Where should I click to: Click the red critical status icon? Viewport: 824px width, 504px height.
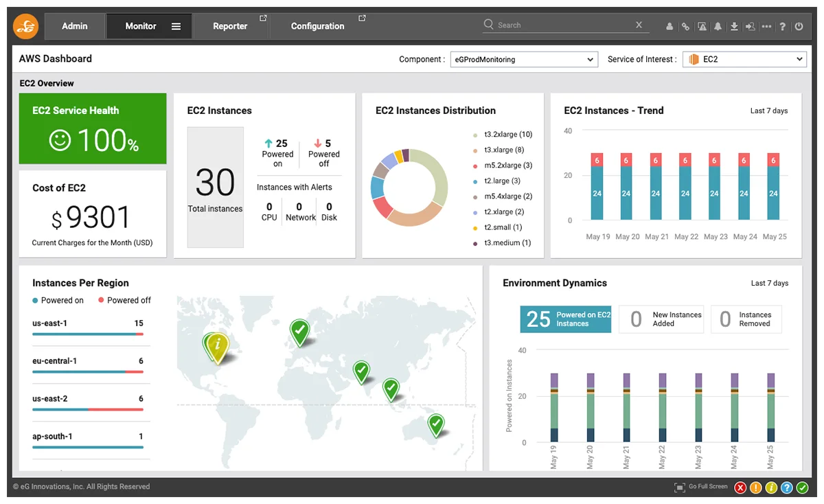740,488
